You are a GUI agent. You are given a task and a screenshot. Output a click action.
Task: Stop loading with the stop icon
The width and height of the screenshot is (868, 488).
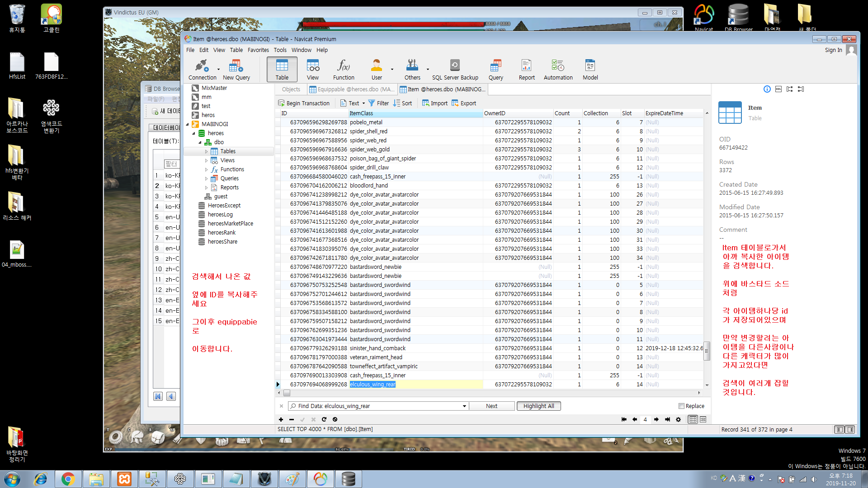pyautogui.click(x=335, y=419)
